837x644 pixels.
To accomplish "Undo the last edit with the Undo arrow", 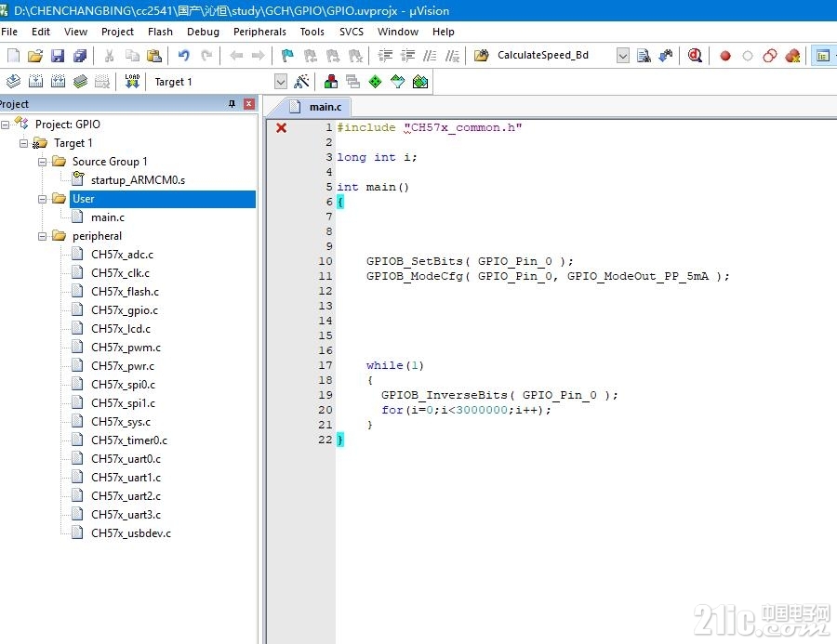I will pyautogui.click(x=184, y=56).
